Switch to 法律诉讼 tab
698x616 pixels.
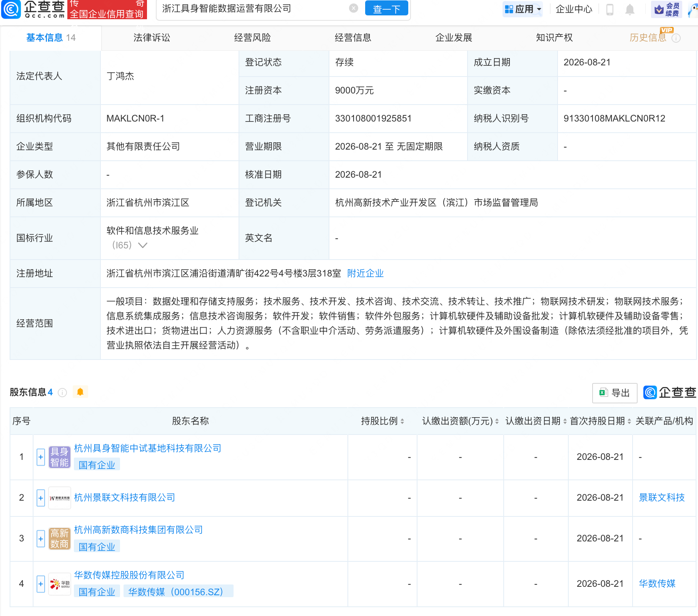[x=152, y=38]
